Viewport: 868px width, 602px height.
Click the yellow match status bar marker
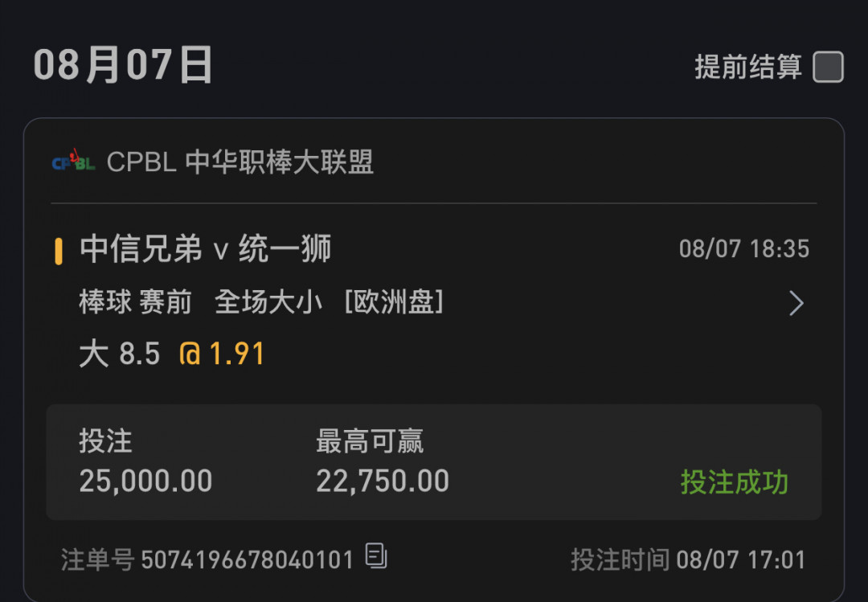point(58,252)
